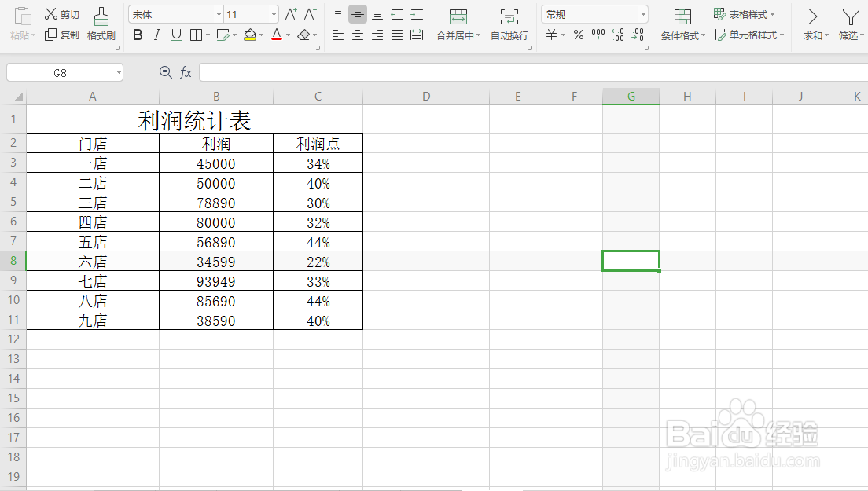Click cell containing 93949
Viewport: 868px width, 491px height.
216,281
